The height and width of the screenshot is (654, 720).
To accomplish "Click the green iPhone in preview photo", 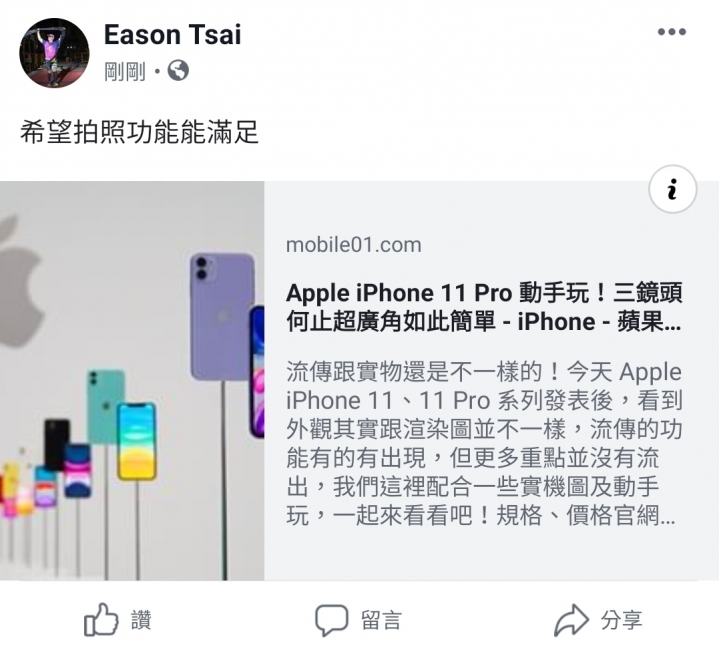I will point(105,404).
